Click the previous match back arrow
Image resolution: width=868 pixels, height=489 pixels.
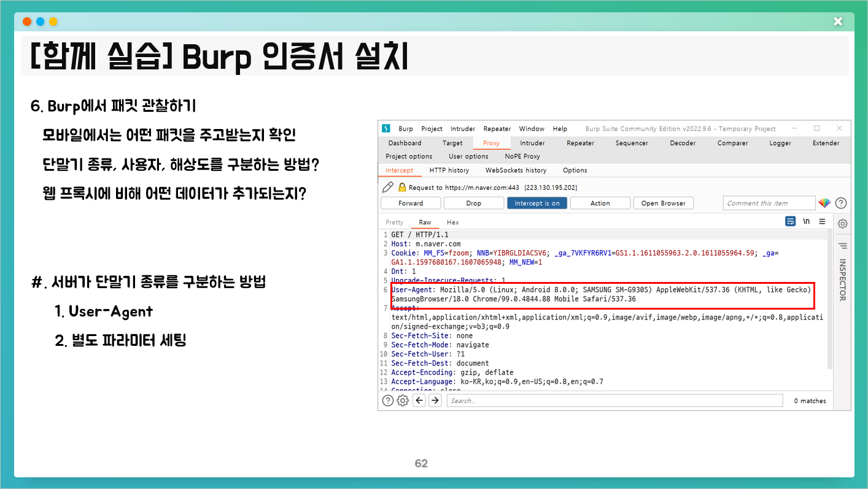[x=419, y=401]
